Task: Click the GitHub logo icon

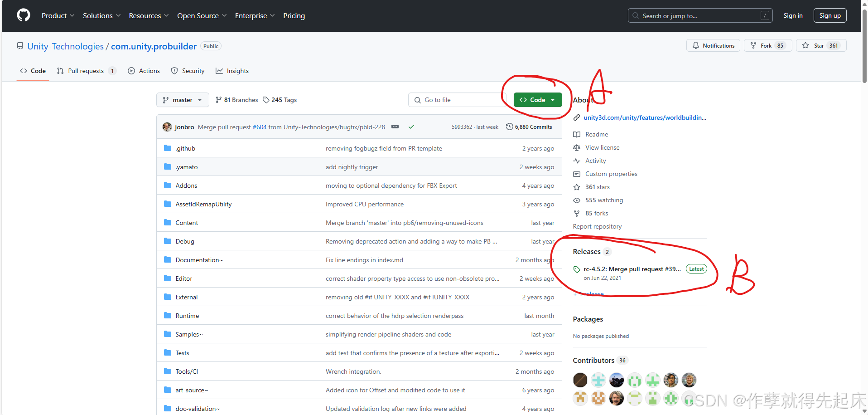Action: click(24, 15)
